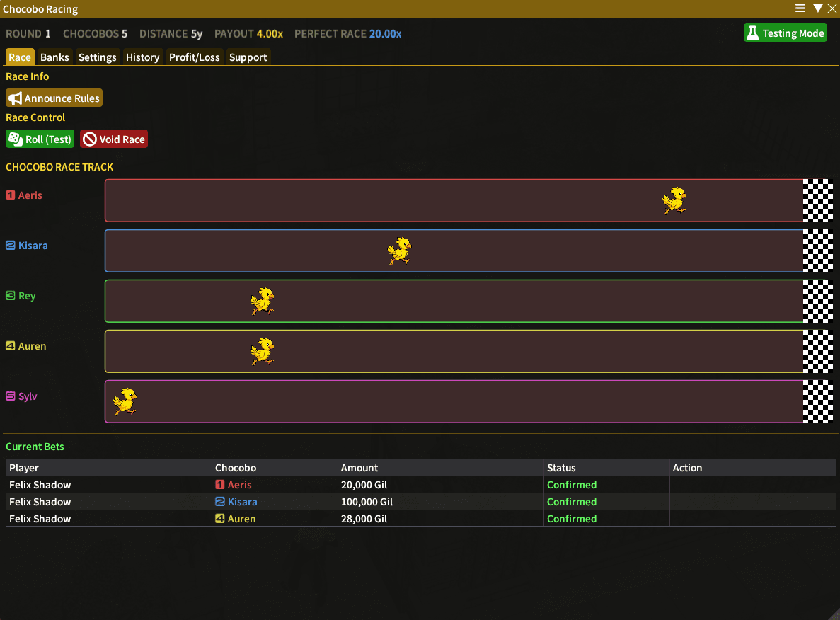Screen dimensions: 840x620
Task: Switch to the Profit/Loss tab
Action: coord(195,57)
